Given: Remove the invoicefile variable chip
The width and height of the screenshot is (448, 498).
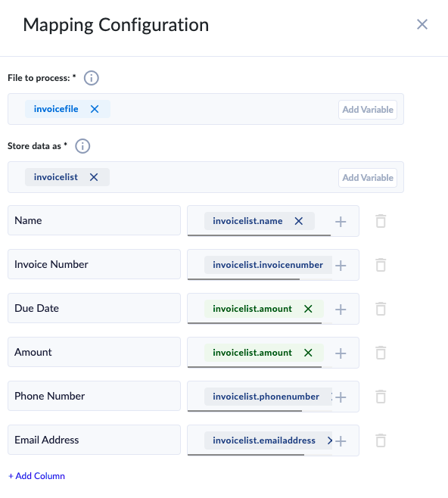Looking at the screenshot, I should (x=95, y=109).
